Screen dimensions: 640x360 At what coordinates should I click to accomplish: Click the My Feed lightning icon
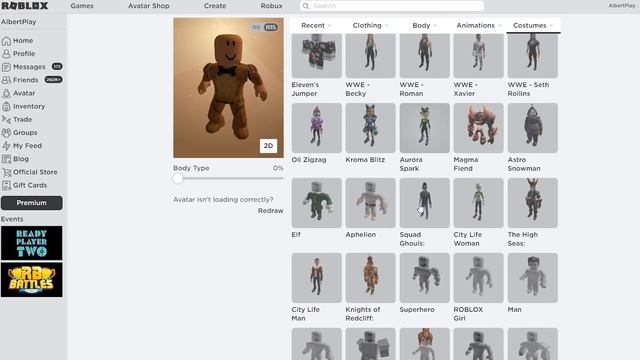click(x=6, y=146)
